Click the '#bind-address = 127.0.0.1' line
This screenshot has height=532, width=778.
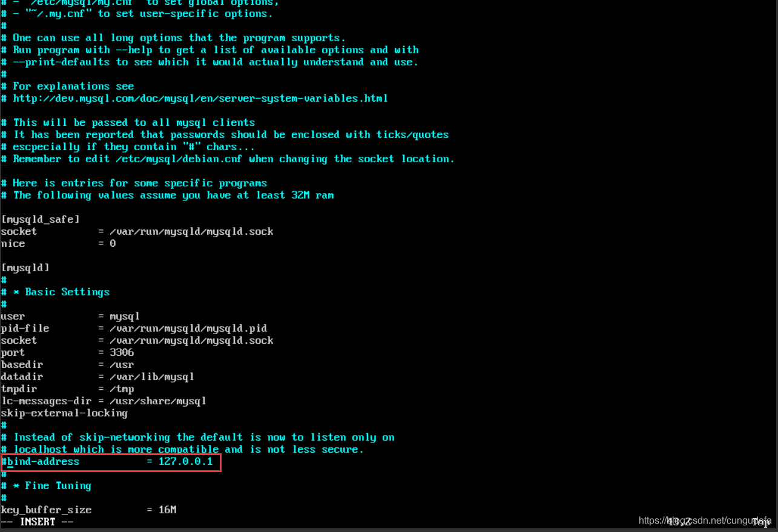tap(107, 462)
